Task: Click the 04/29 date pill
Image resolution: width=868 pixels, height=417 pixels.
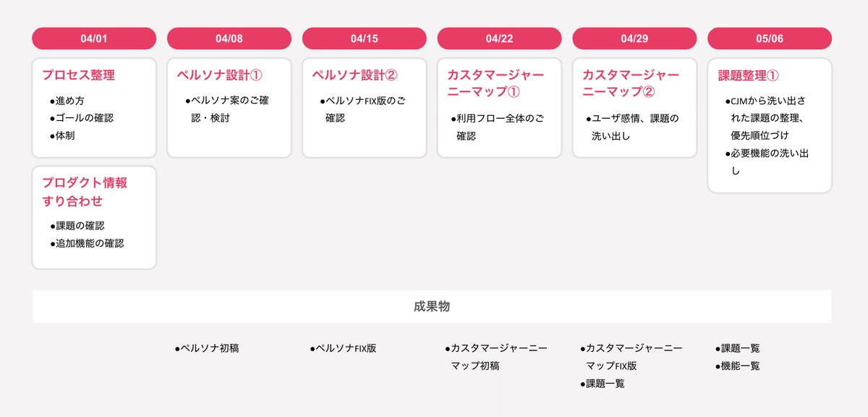Action: (x=634, y=38)
